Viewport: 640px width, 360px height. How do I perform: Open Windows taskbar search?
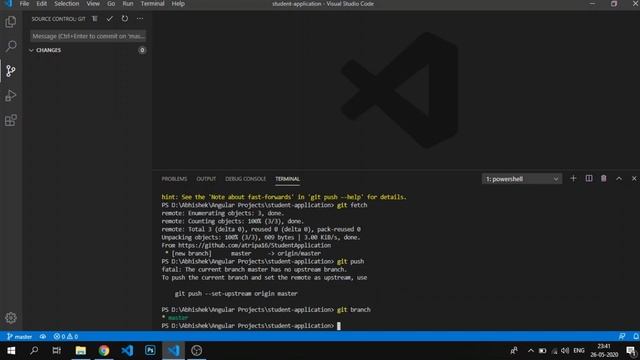click(x=34, y=351)
